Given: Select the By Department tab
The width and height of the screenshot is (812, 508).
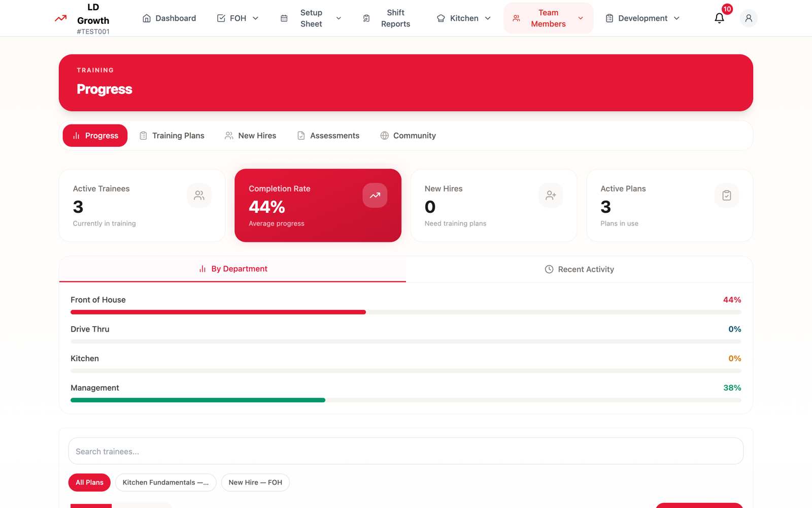Looking at the screenshot, I should pyautogui.click(x=233, y=269).
